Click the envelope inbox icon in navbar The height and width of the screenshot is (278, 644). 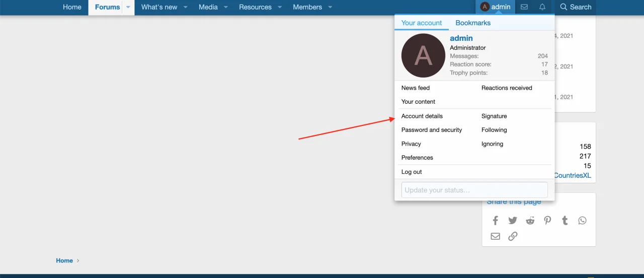(524, 7)
